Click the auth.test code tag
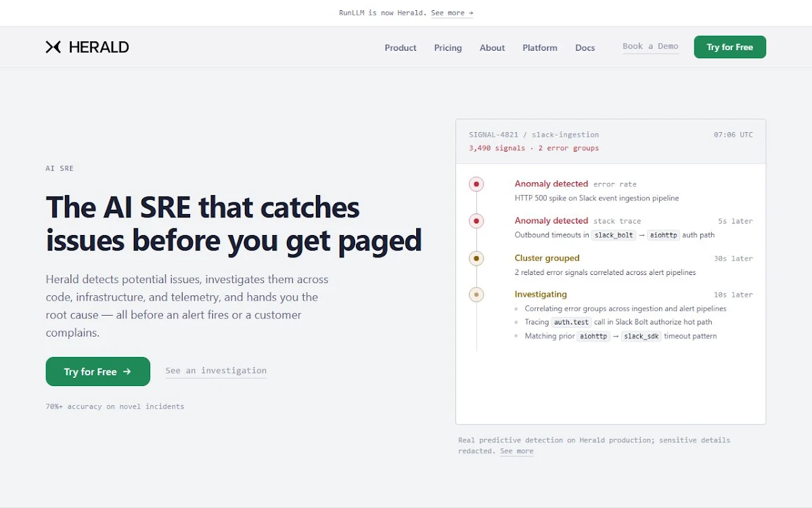This screenshot has width=812, height=508. (571, 322)
